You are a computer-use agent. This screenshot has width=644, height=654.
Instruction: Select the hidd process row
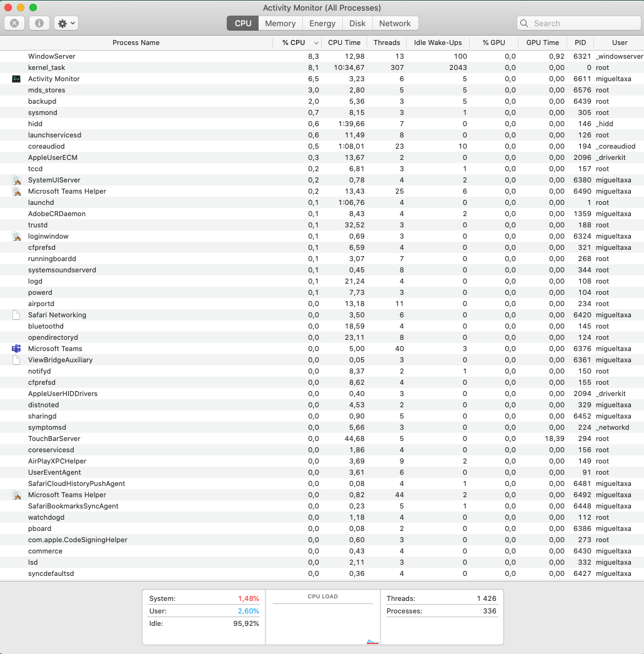click(x=322, y=124)
